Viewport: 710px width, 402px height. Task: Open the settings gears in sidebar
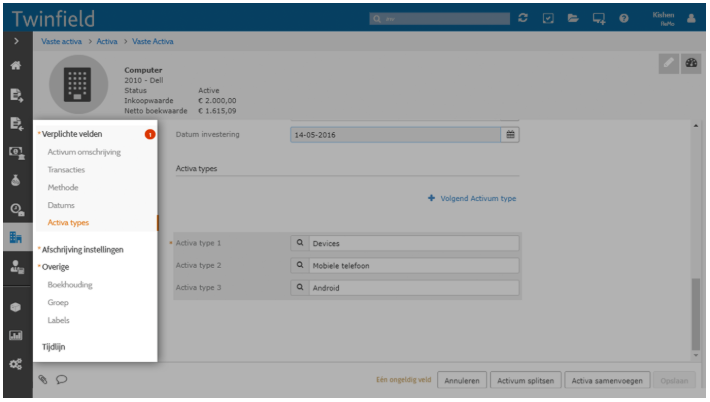coord(16,364)
